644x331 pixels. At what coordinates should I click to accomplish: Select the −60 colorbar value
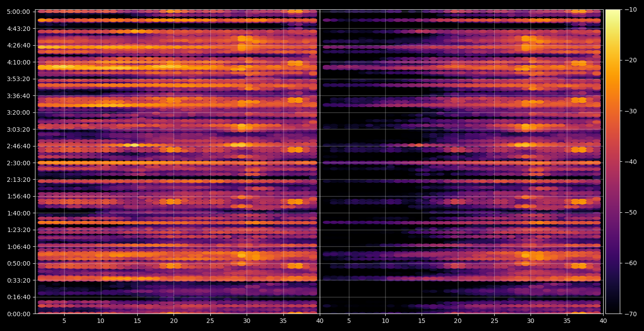click(630, 263)
